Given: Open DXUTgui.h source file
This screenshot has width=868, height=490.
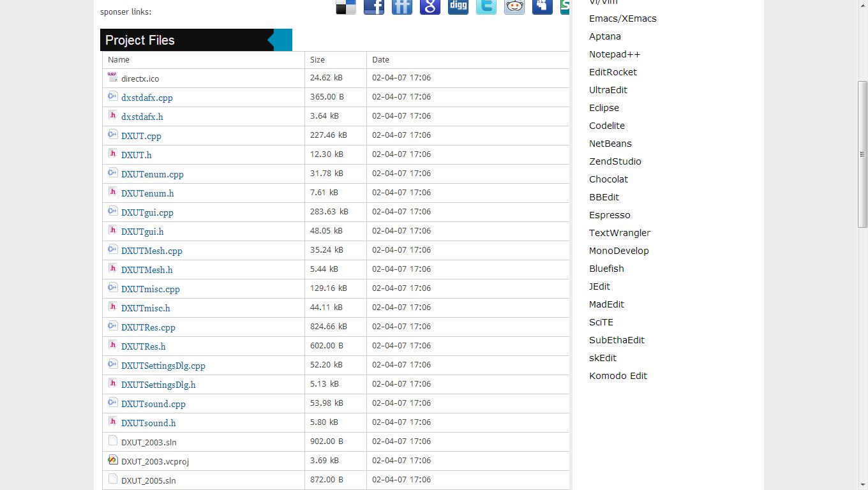Looking at the screenshot, I should coord(142,232).
